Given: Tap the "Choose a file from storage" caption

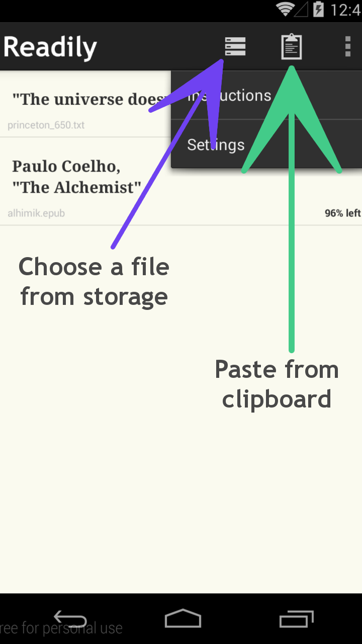Looking at the screenshot, I should click(94, 281).
